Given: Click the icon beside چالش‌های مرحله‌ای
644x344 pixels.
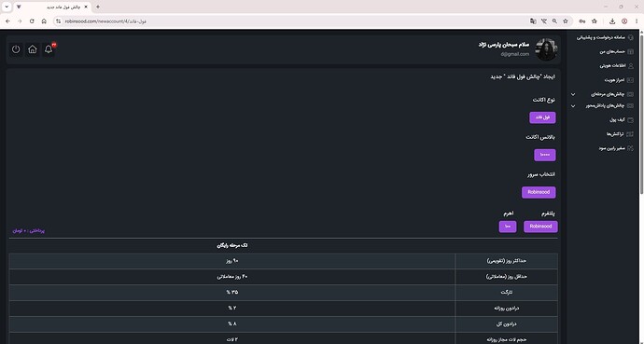Looking at the screenshot, I should (630, 94).
